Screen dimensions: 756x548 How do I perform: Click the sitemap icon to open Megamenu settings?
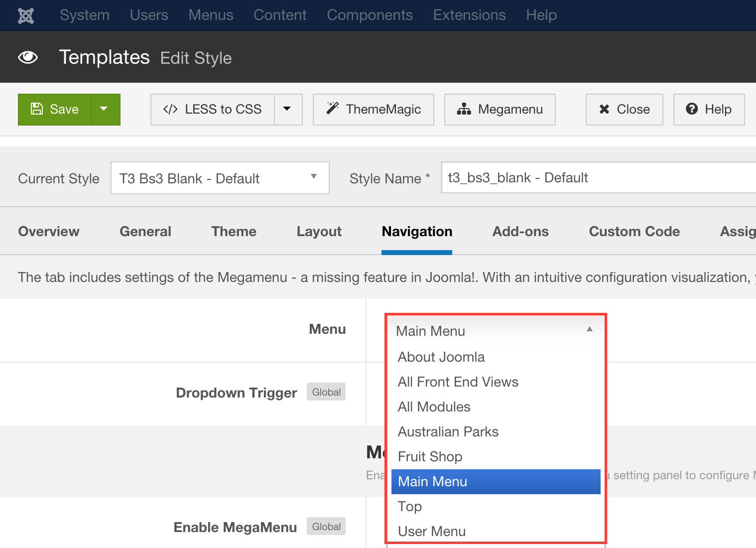464,109
